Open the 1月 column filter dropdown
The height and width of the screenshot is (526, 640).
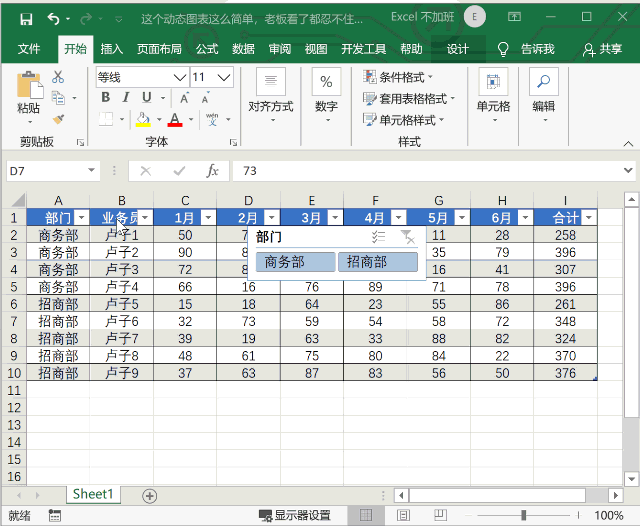point(208,218)
